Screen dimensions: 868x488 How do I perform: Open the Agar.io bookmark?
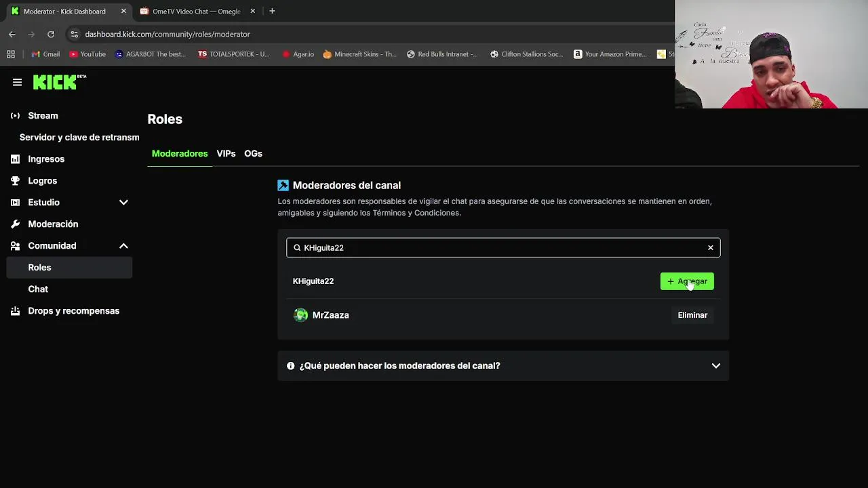pos(298,54)
